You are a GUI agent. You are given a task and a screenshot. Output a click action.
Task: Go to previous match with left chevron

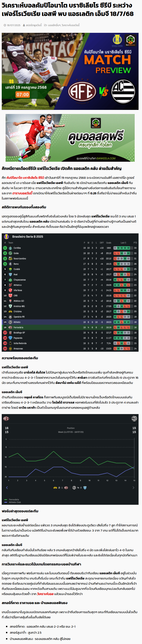(x=7, y=487)
